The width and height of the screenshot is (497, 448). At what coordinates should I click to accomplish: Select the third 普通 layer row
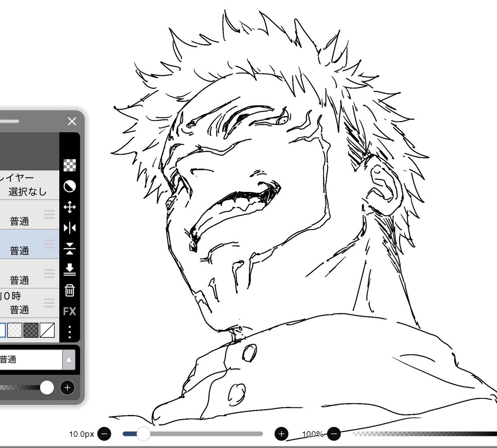[29, 274]
